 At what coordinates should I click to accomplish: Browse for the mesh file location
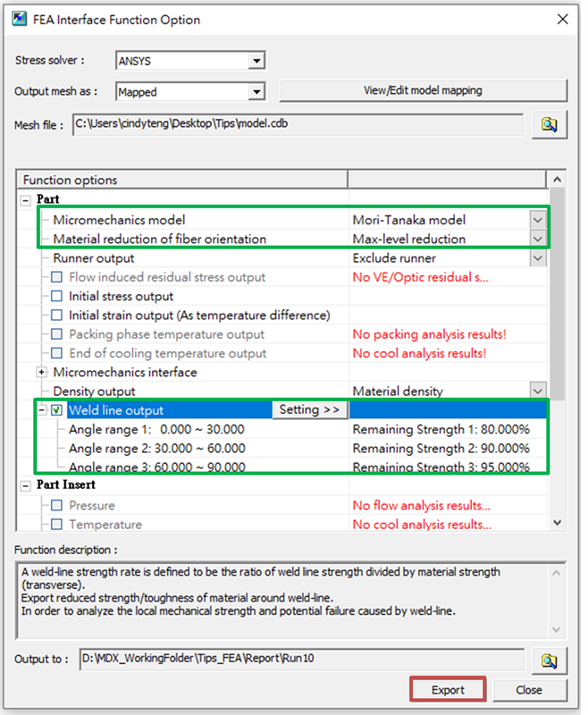549,124
